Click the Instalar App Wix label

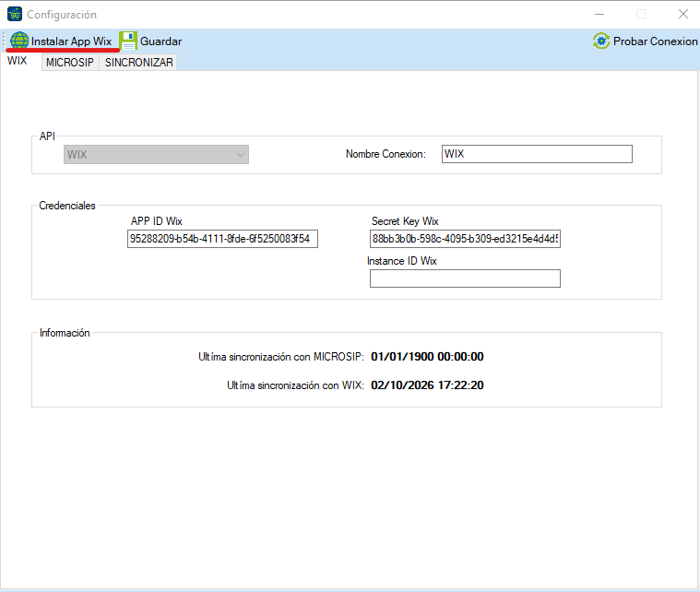[71, 41]
